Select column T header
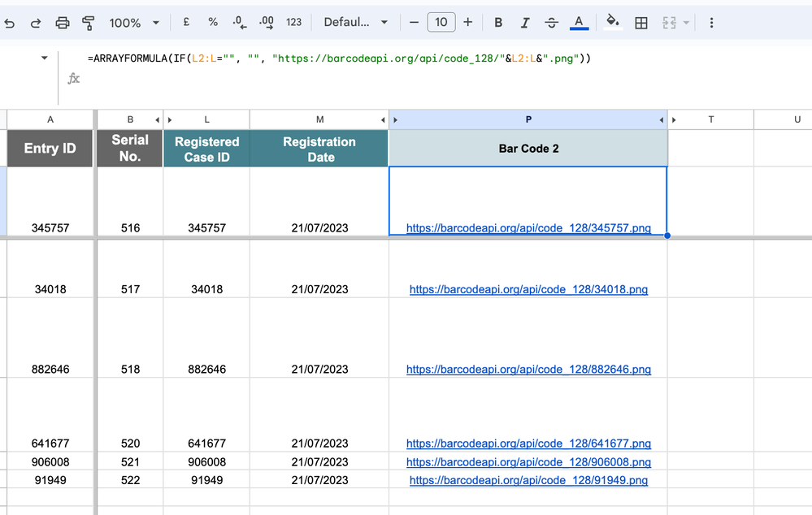812x515 pixels. coord(711,119)
